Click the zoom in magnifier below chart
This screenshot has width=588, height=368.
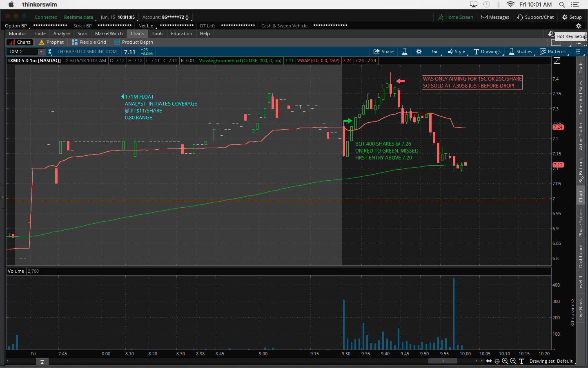point(505,361)
